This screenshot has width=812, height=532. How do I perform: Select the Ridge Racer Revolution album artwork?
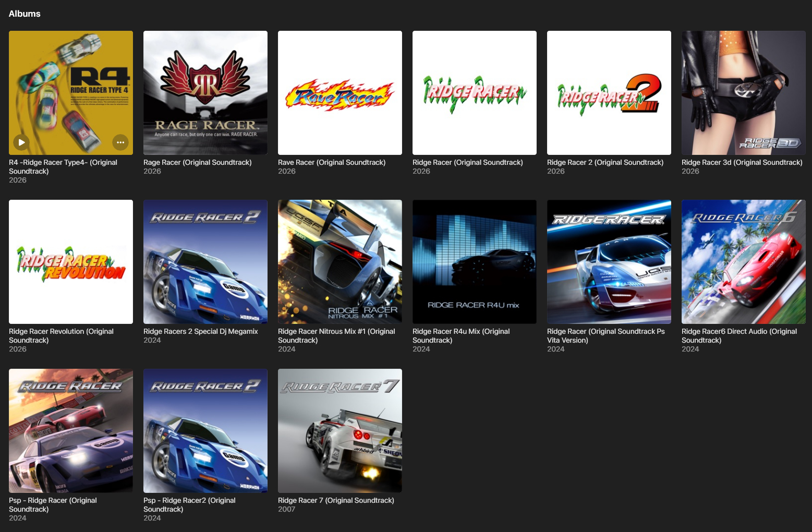click(x=71, y=261)
